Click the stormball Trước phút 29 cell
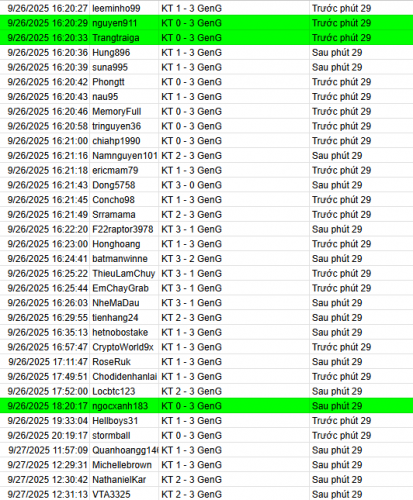Screen dimensions: 413x500 coord(361,435)
